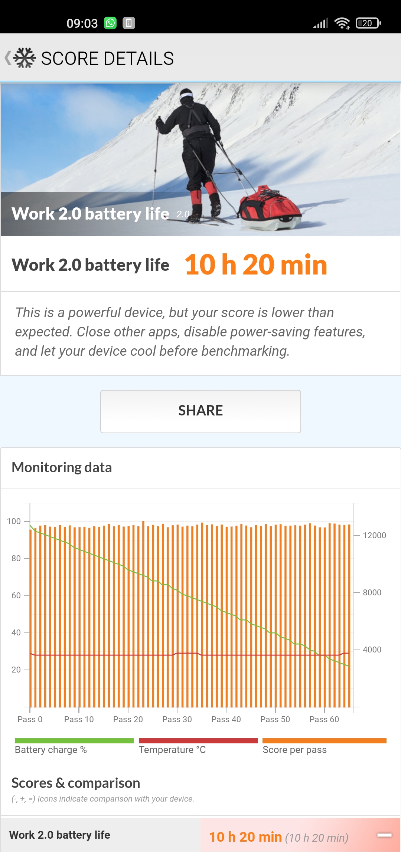This screenshot has height=868, width=401.
Task: Open the SCORE DETAILS header title
Action: [x=107, y=58]
